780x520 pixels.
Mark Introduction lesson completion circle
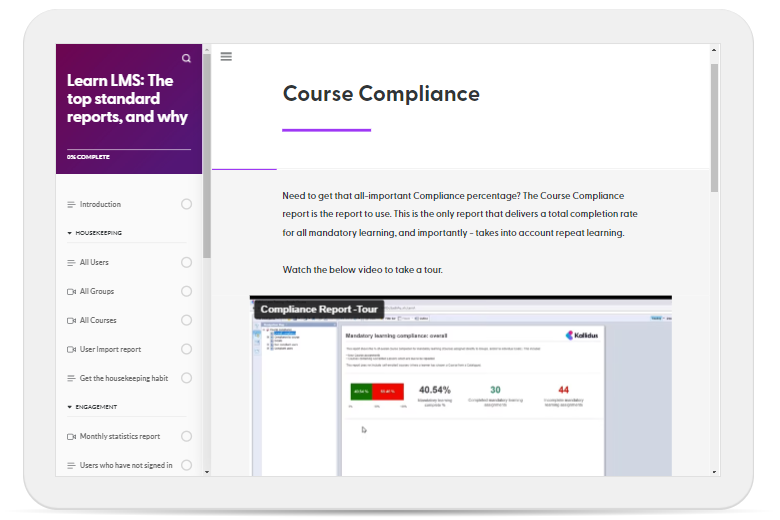click(186, 204)
